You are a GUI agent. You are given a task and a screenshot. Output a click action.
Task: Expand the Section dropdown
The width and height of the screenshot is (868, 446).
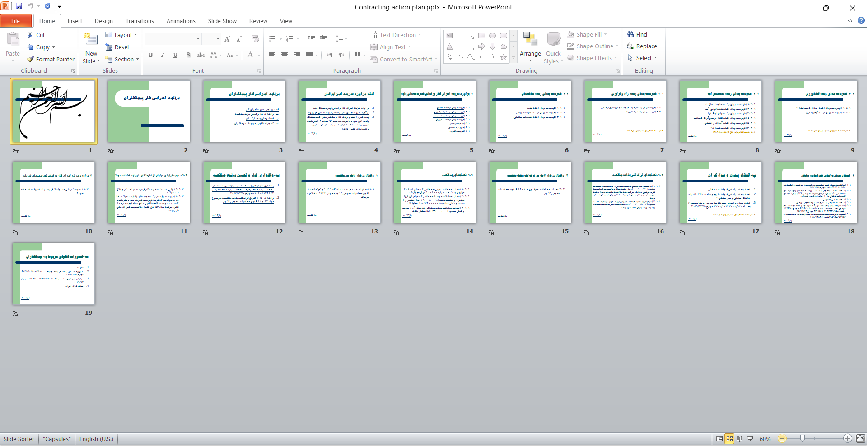(122, 59)
